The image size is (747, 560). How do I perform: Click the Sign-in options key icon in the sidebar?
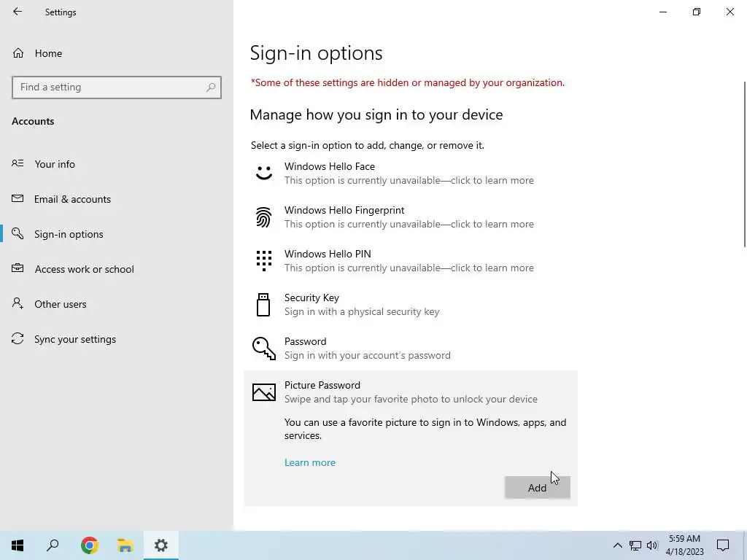tap(18, 233)
